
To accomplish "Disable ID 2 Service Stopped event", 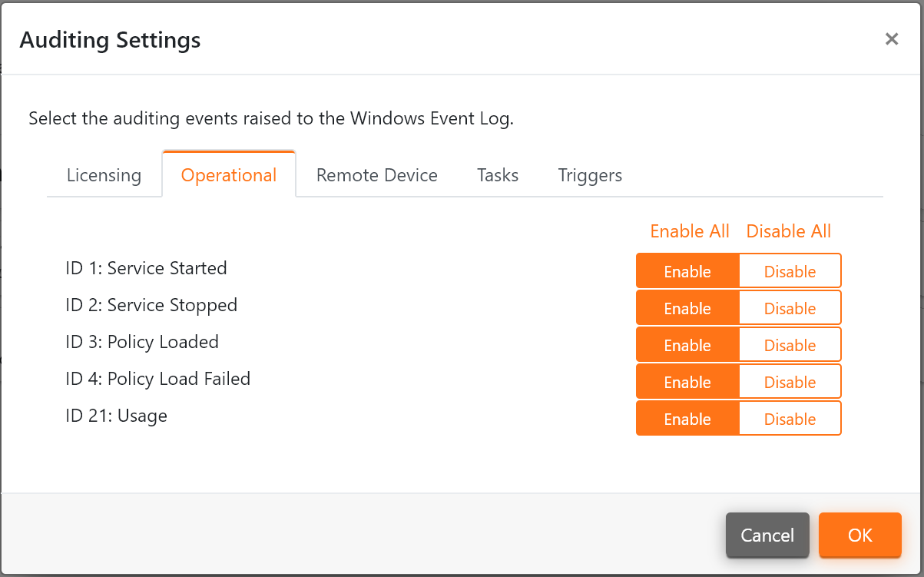I will [790, 308].
